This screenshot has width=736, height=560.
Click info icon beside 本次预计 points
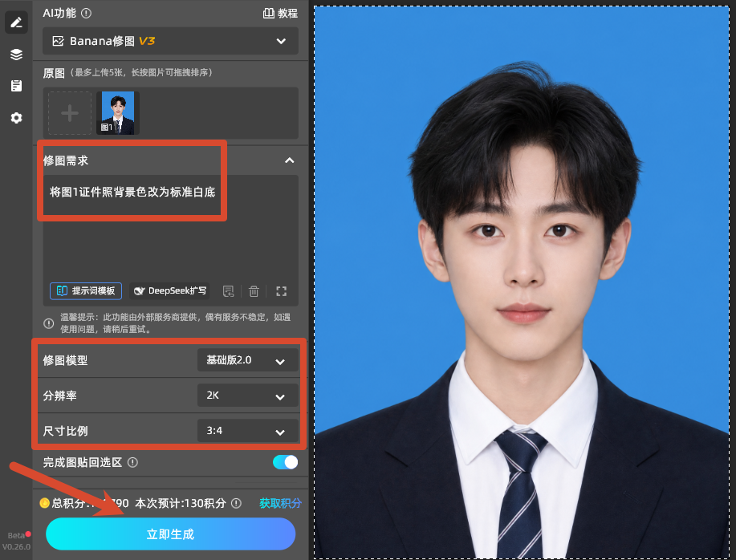pyautogui.click(x=237, y=503)
